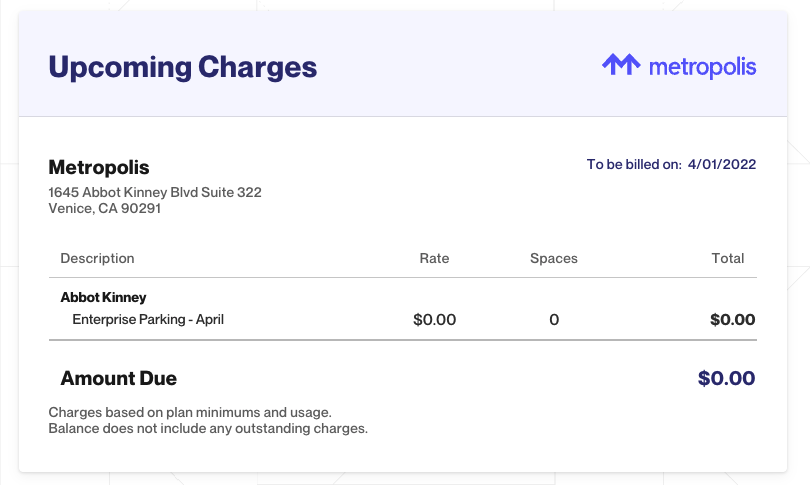
Task: Click the $0.00 rate value
Action: tap(434, 320)
